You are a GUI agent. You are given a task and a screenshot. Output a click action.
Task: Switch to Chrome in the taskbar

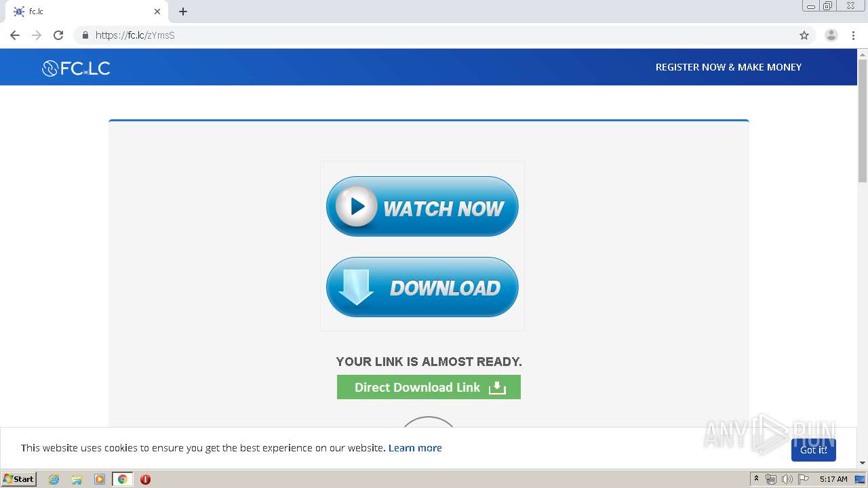point(122,479)
